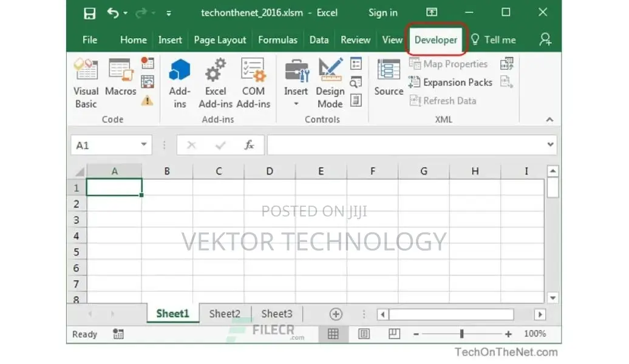Image resolution: width=629 pixels, height=364 pixels.
Task: Open the View tab
Action: pyautogui.click(x=392, y=39)
